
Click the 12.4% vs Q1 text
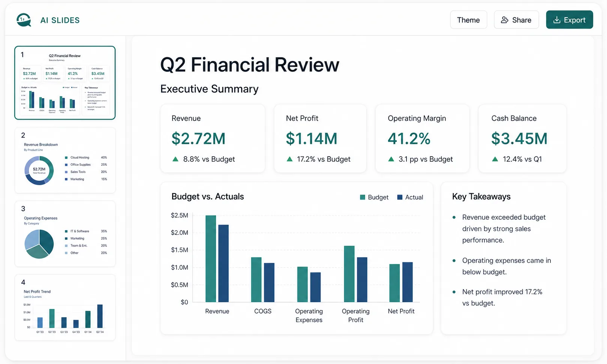pyautogui.click(x=522, y=159)
